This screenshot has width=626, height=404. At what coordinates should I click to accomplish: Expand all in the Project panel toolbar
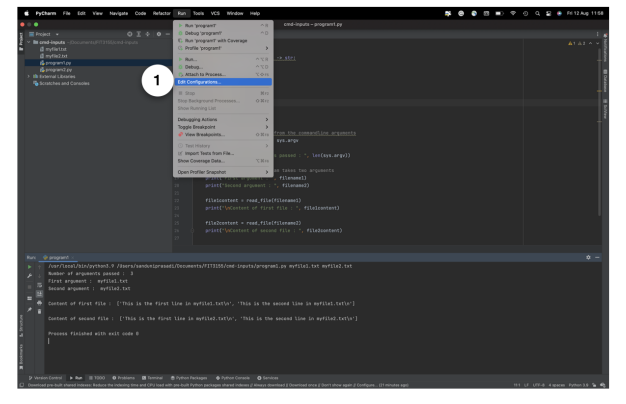click(x=139, y=34)
